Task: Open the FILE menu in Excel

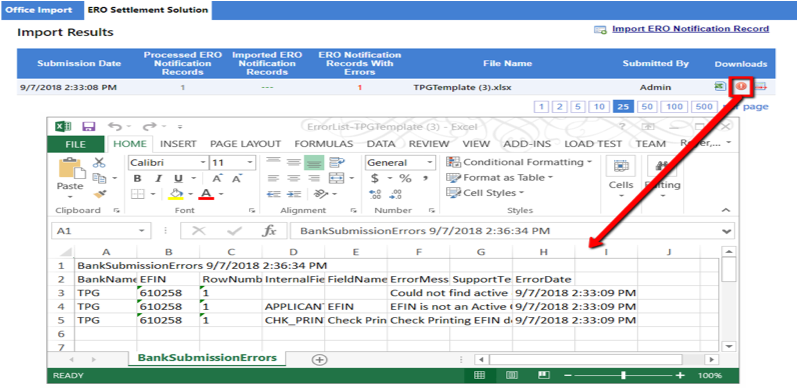Action: coord(76,144)
